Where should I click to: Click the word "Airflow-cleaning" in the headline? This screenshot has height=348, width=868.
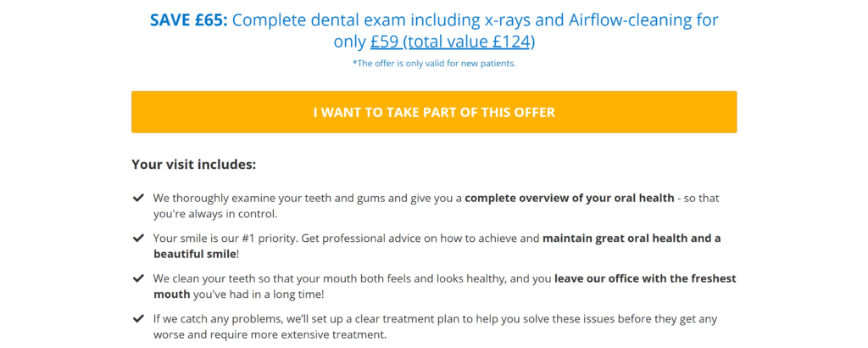(x=631, y=20)
